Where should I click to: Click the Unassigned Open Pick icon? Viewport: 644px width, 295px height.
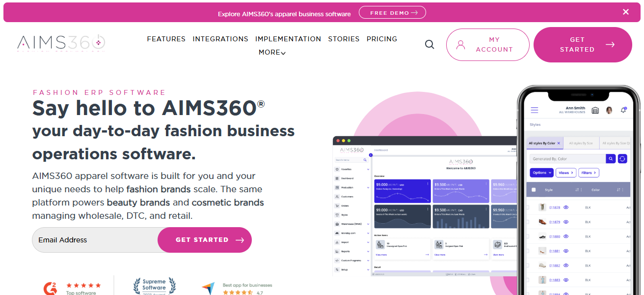click(380, 244)
